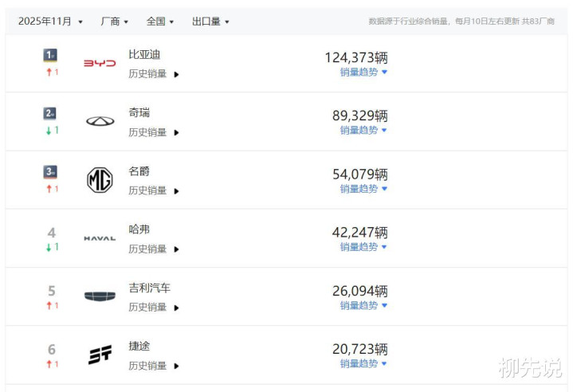573x392 pixels.
Task: Open 历史销量 for 捷途
Action: click(154, 365)
